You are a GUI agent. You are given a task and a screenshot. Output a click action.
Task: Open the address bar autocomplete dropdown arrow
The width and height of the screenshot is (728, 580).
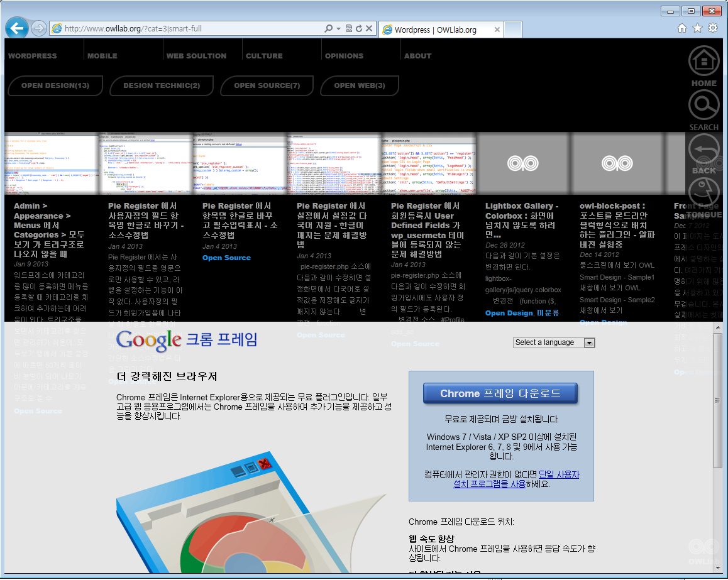click(338, 28)
